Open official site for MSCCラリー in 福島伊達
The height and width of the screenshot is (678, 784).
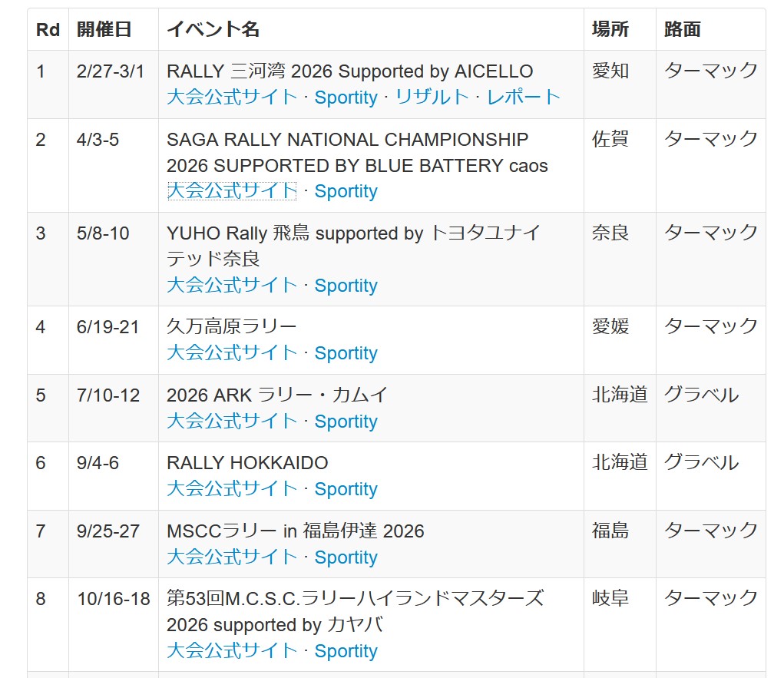(x=232, y=557)
